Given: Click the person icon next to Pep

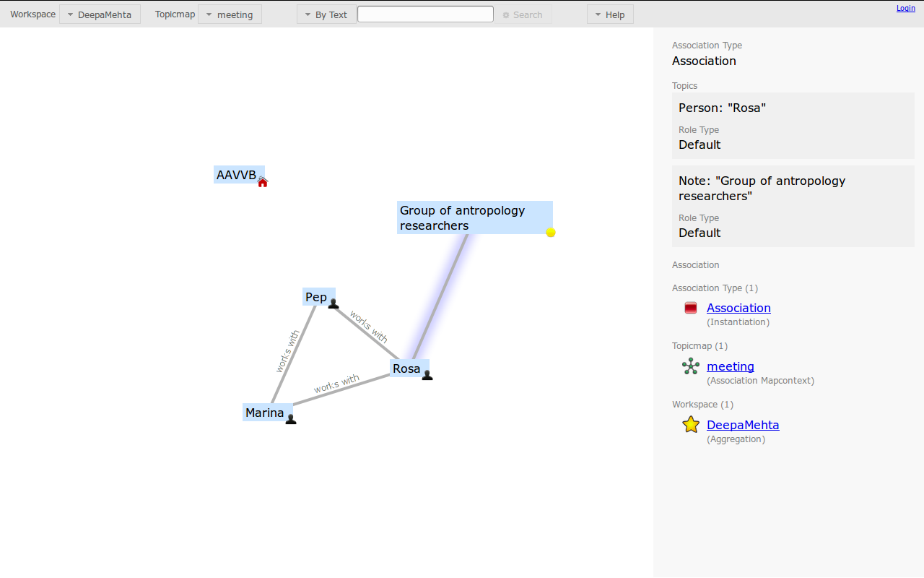Looking at the screenshot, I should click(x=334, y=303).
